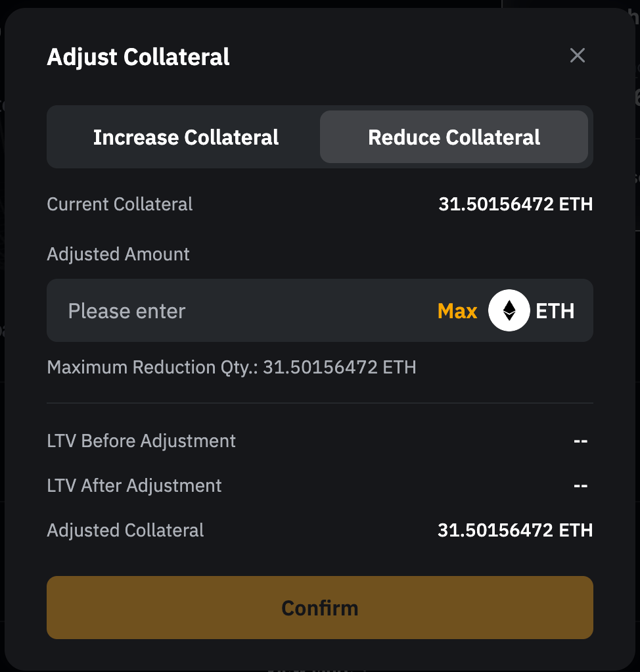Click the LTV Before Adjustment label
The width and height of the screenshot is (640, 672).
click(x=141, y=441)
